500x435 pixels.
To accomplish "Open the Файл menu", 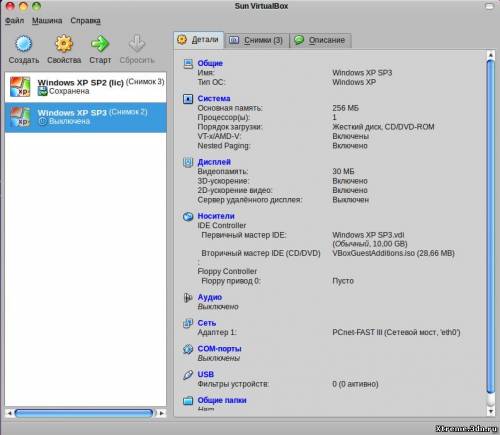I will (x=14, y=21).
